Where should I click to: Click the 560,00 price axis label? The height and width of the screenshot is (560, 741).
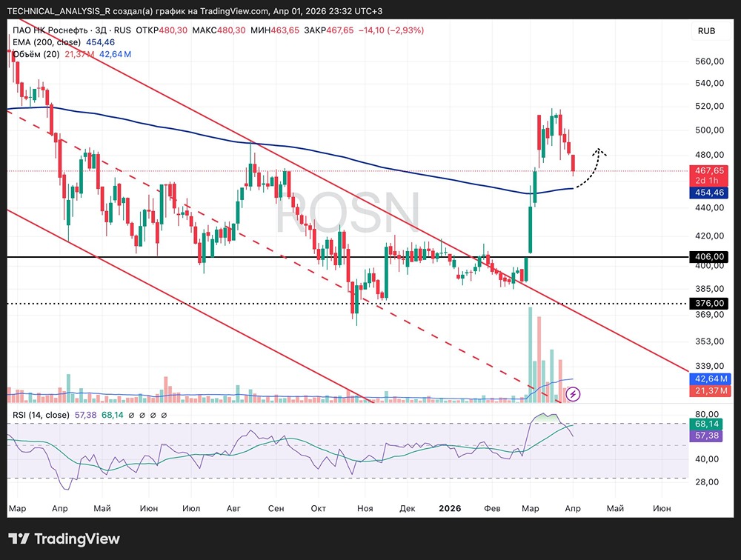[709, 61]
